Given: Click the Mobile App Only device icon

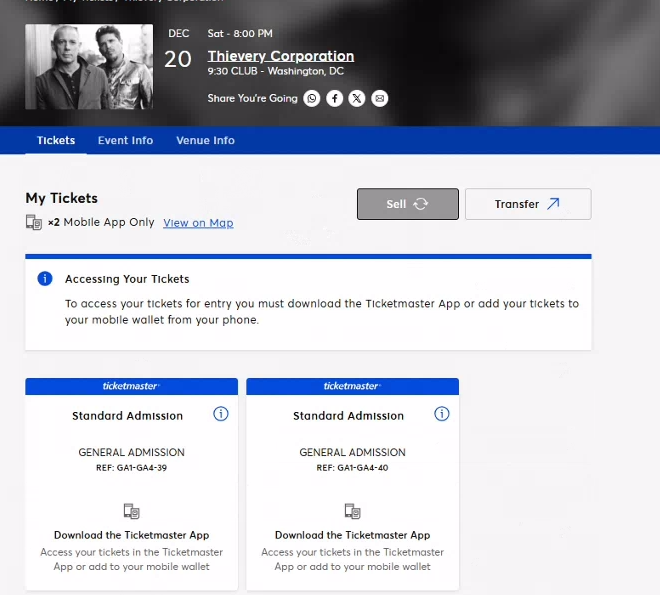Looking at the screenshot, I should [x=34, y=222].
